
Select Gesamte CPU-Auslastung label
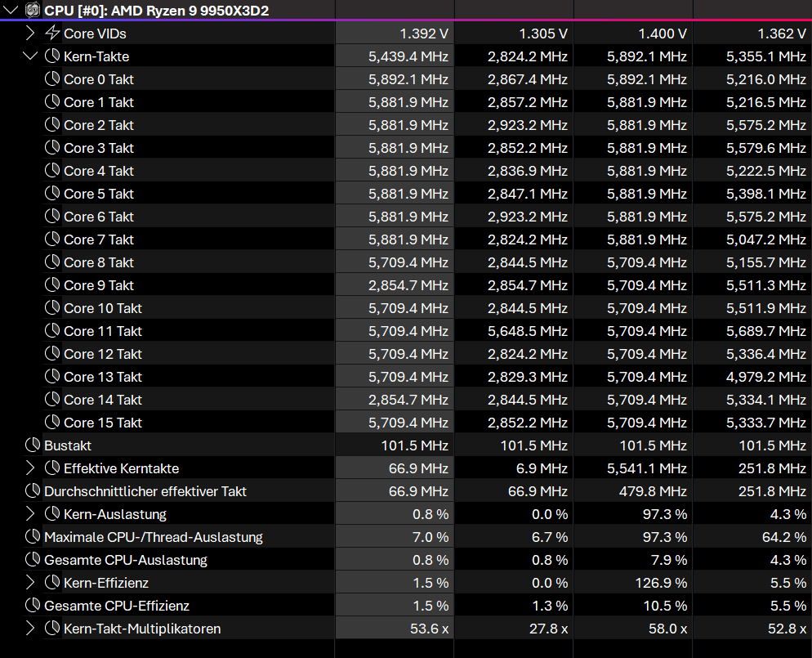pos(126,560)
